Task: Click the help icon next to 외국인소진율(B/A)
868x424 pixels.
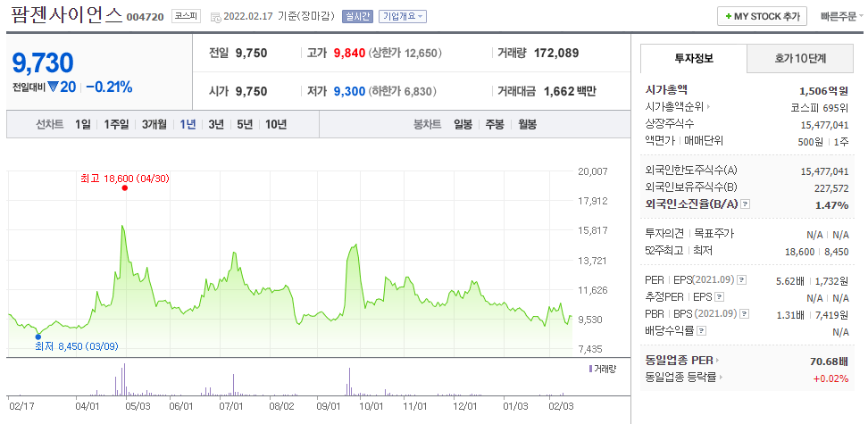Action: pyautogui.click(x=745, y=204)
